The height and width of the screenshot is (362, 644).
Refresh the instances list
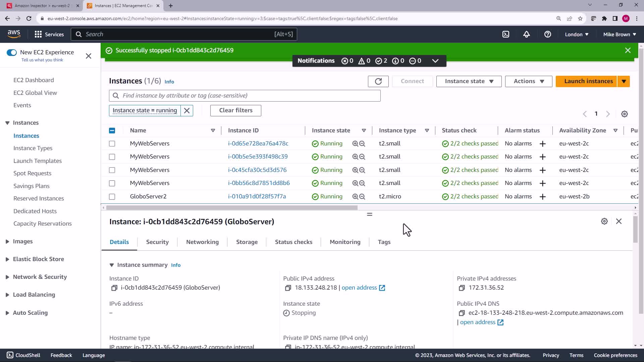(378, 81)
